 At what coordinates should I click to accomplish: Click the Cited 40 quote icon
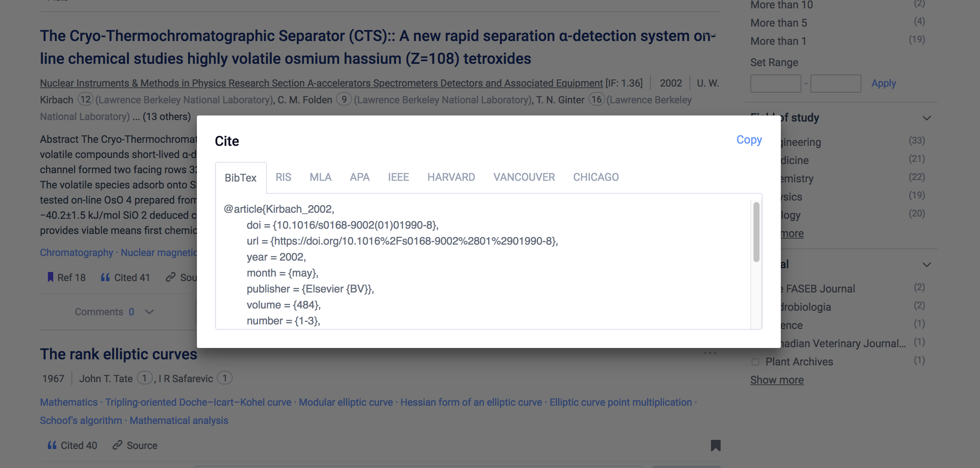pos(52,445)
